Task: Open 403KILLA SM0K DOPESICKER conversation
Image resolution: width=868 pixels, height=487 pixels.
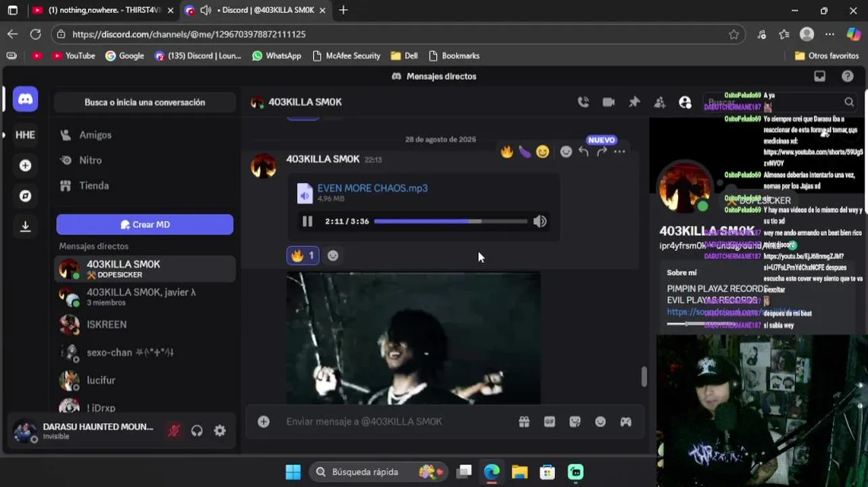Action: [145, 269]
